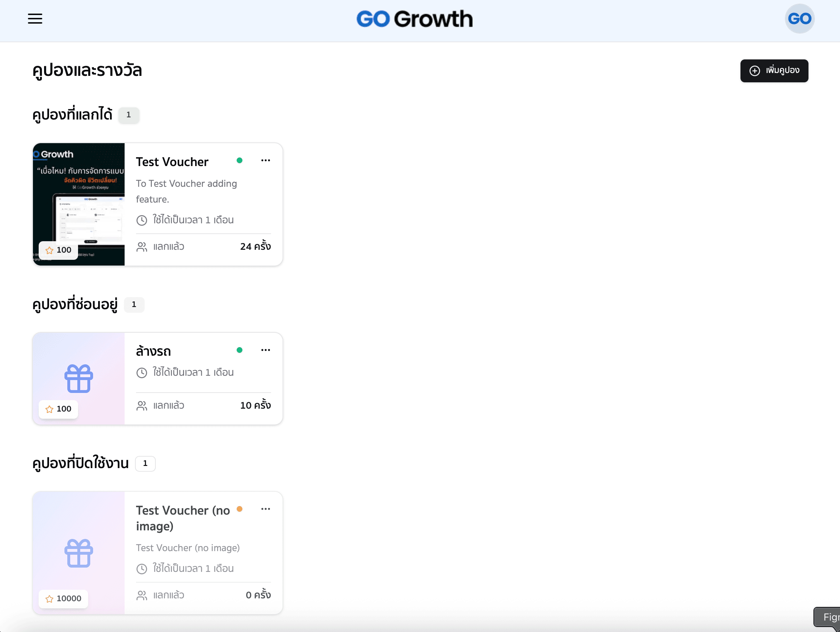Image resolution: width=840 pixels, height=632 pixels.
Task: Click the 100 star points badge on Test Voucher
Action: 58,250
